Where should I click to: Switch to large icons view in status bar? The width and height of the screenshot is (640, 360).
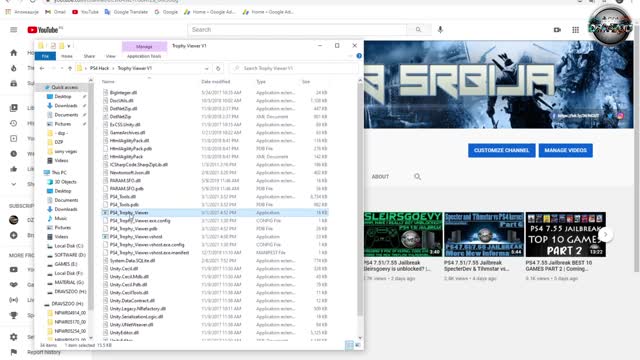(358, 345)
